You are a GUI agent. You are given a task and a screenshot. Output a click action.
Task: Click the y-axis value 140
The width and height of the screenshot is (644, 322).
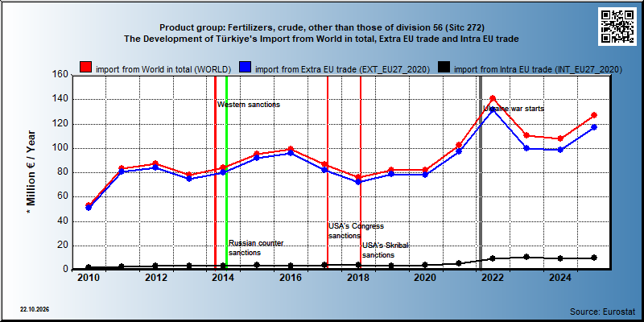(60, 99)
